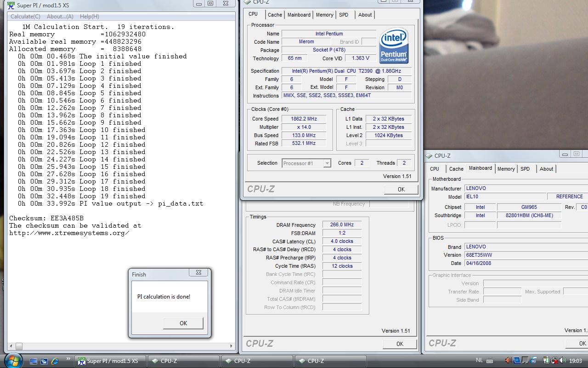588x368 pixels.
Task: Select the Cache tab in the right CPU-Z window
Action: (x=456, y=169)
